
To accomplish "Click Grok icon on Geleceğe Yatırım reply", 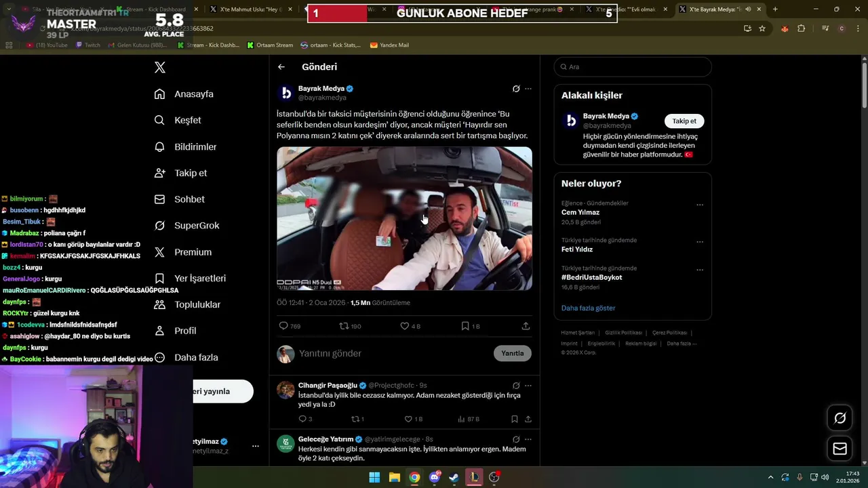I will point(516,439).
